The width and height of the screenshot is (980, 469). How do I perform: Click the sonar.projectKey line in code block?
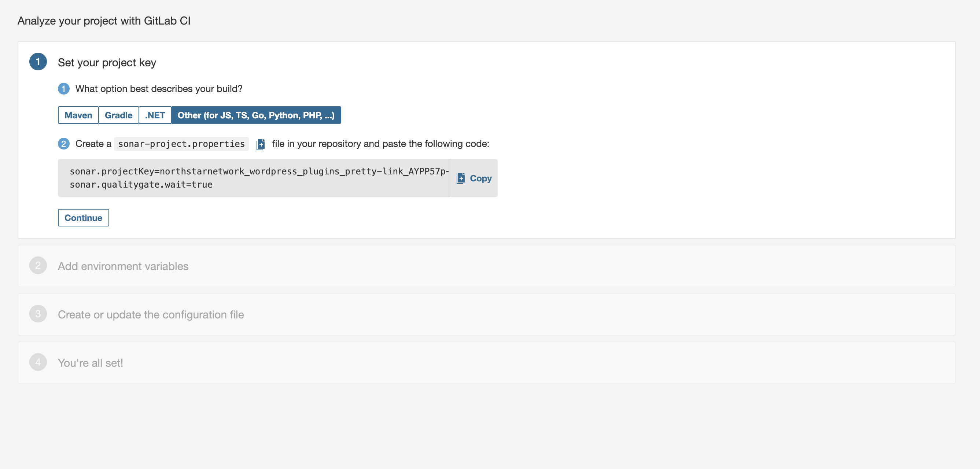(x=259, y=171)
